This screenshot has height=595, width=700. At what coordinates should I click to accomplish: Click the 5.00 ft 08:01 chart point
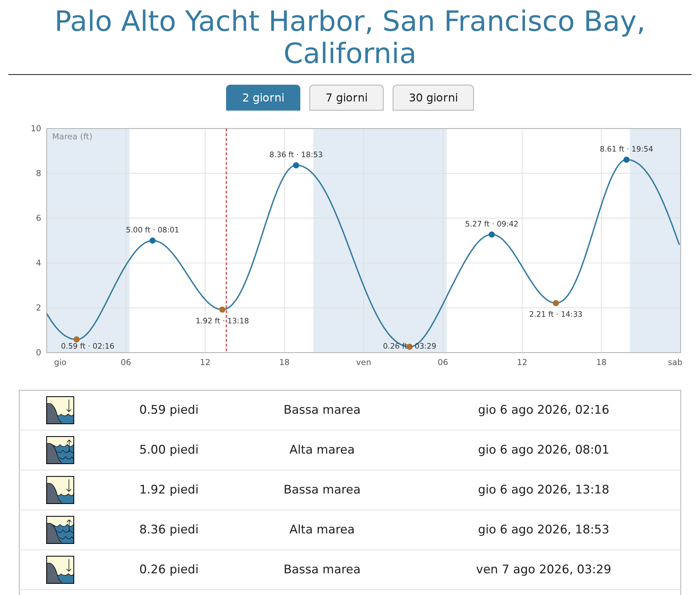(153, 240)
